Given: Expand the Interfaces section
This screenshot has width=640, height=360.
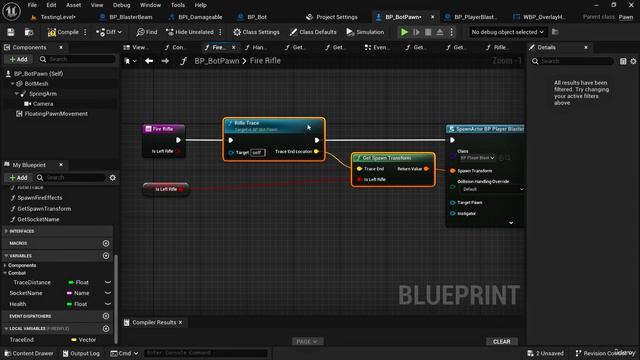Looking at the screenshot, I should (x=6, y=231).
